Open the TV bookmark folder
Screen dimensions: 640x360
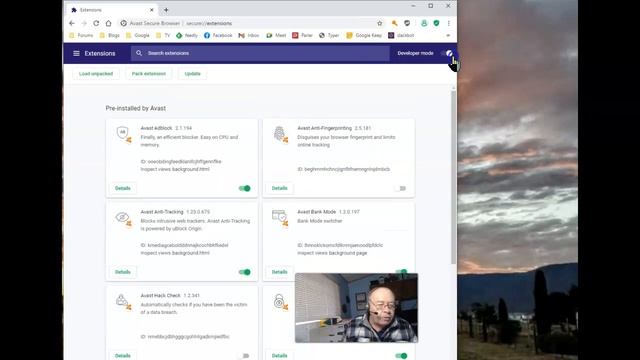[163, 36]
